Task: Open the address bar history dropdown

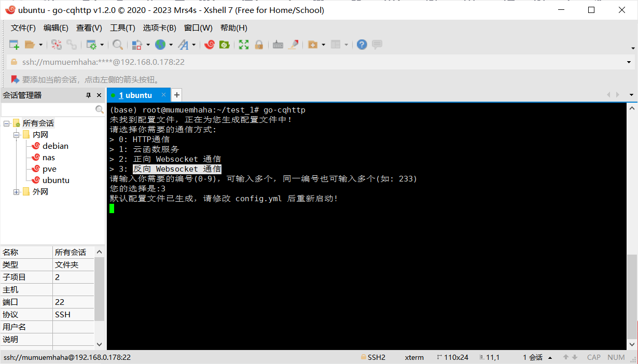Action: tap(629, 62)
